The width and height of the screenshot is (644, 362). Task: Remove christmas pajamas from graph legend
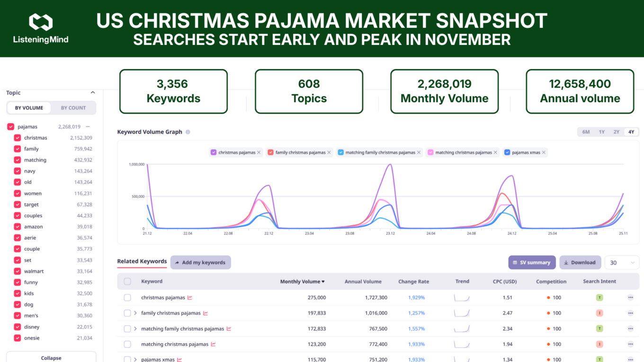(x=259, y=152)
